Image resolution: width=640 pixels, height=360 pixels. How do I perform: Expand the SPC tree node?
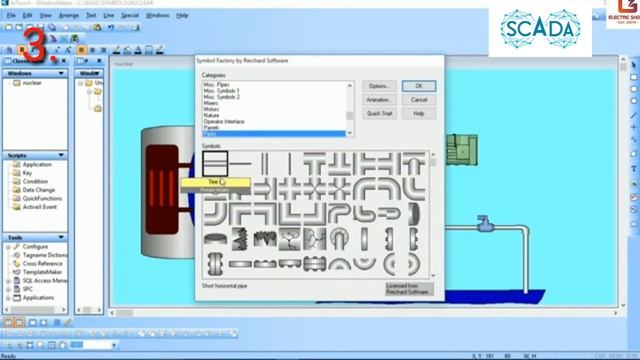click(8, 289)
